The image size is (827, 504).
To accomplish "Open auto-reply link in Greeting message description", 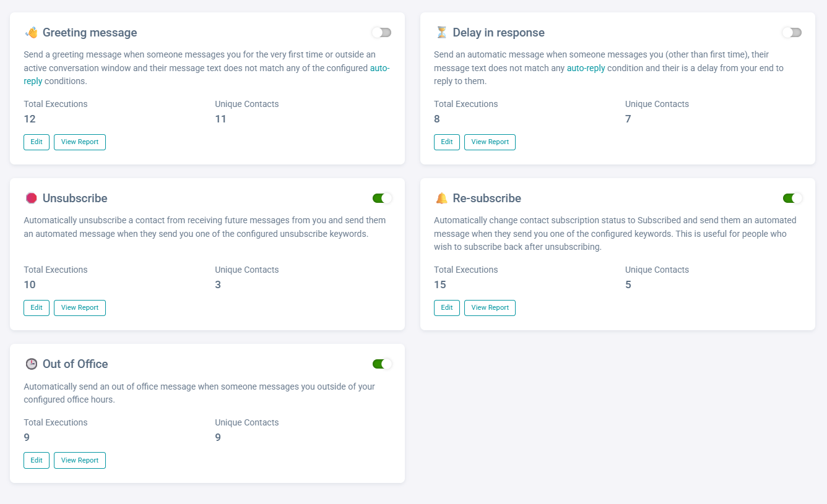I will coord(379,69).
